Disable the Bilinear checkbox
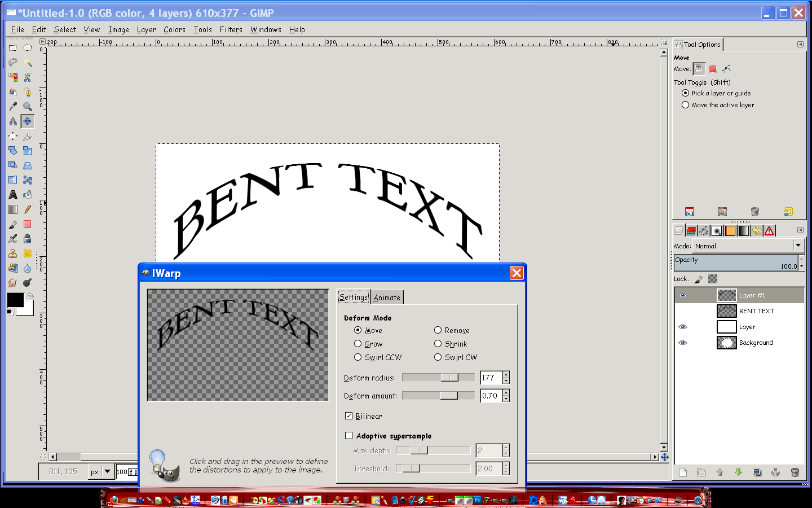The image size is (812, 508). tap(348, 416)
